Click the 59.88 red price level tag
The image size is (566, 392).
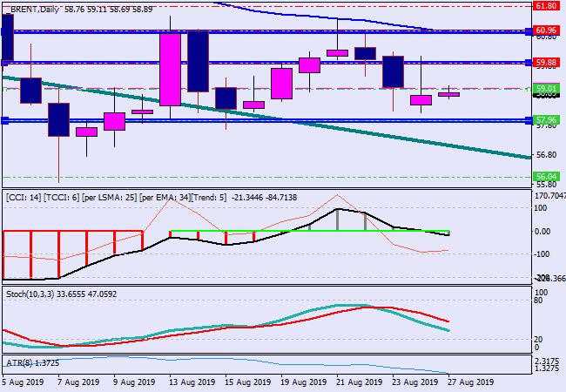coord(545,63)
